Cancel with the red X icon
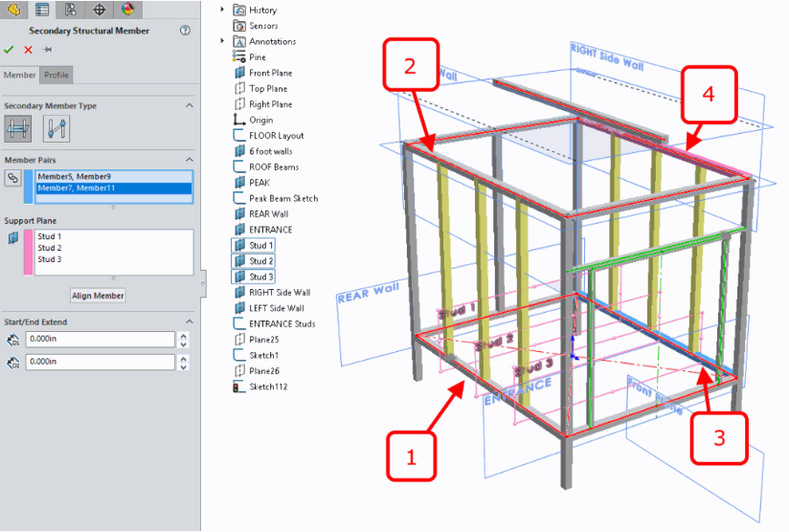This screenshot has height=532, width=789. pyautogui.click(x=28, y=50)
